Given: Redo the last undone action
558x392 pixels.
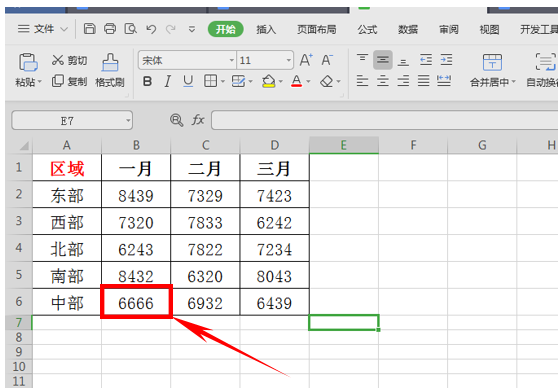Looking at the screenshot, I should (x=171, y=29).
